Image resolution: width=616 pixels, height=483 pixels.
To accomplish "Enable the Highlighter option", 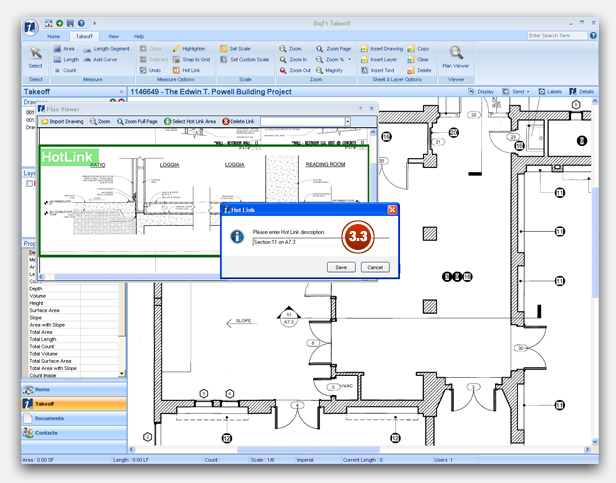I will pos(189,49).
